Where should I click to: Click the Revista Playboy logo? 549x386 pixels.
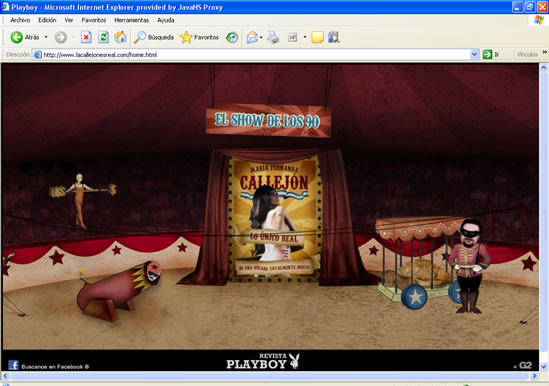pyautogui.click(x=263, y=361)
